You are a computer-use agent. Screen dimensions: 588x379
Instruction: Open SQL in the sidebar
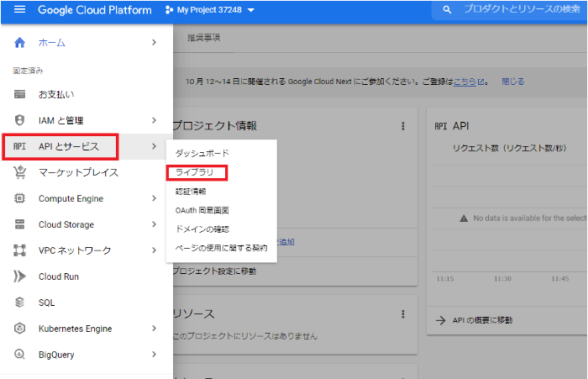pos(46,303)
